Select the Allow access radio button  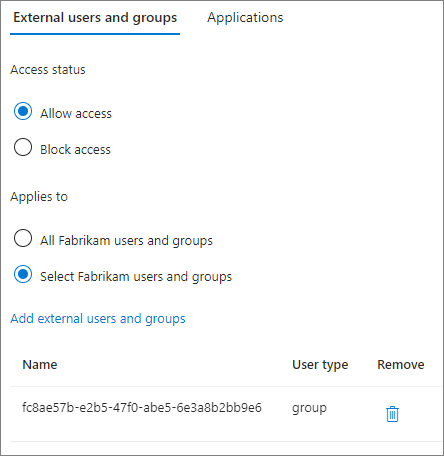[23, 111]
